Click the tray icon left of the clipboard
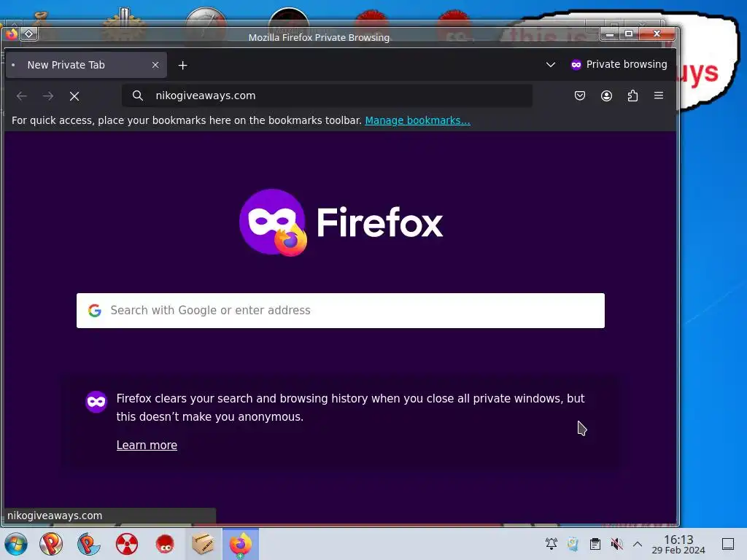This screenshot has height=560, width=747. tap(573, 544)
